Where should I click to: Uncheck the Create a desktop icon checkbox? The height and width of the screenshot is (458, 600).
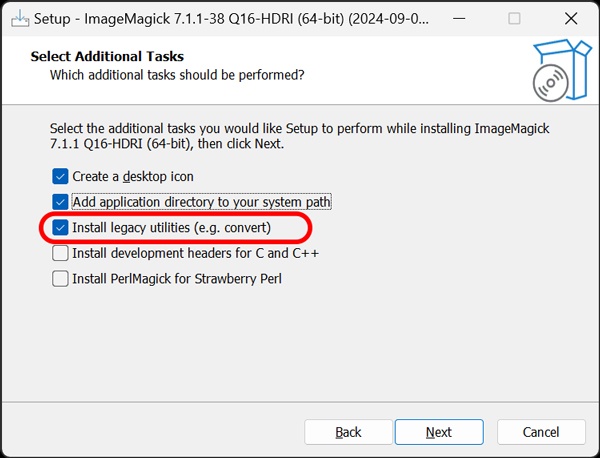tap(60, 176)
